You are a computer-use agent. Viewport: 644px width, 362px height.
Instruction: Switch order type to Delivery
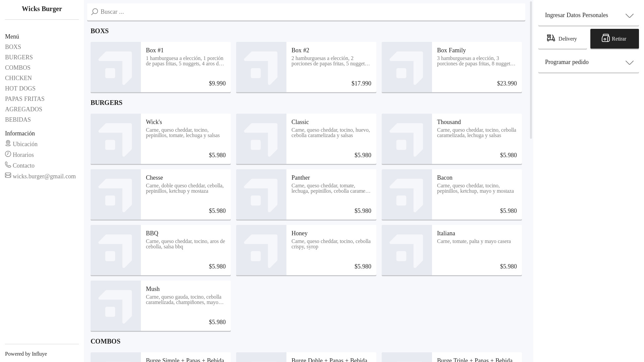pyautogui.click(x=562, y=39)
